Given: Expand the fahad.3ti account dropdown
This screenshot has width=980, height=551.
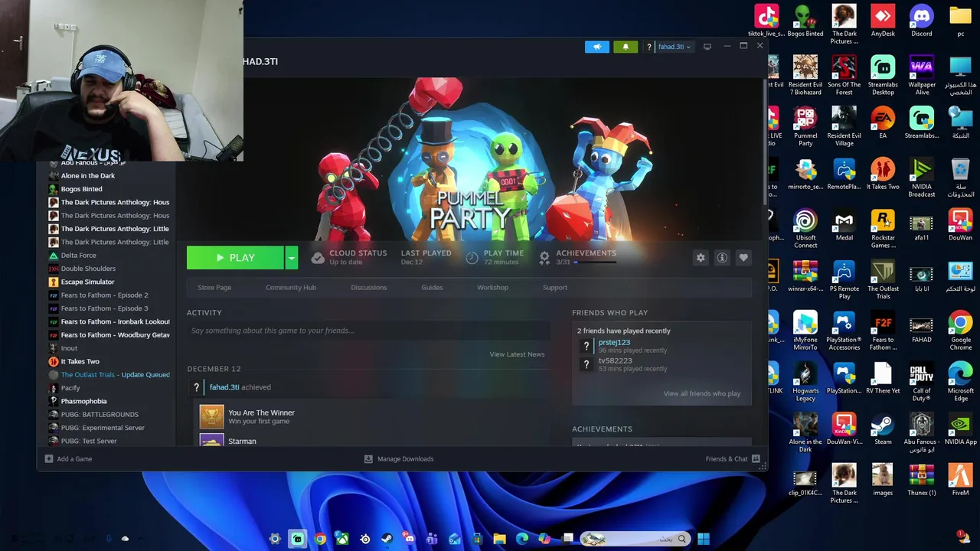Looking at the screenshot, I should point(674,47).
